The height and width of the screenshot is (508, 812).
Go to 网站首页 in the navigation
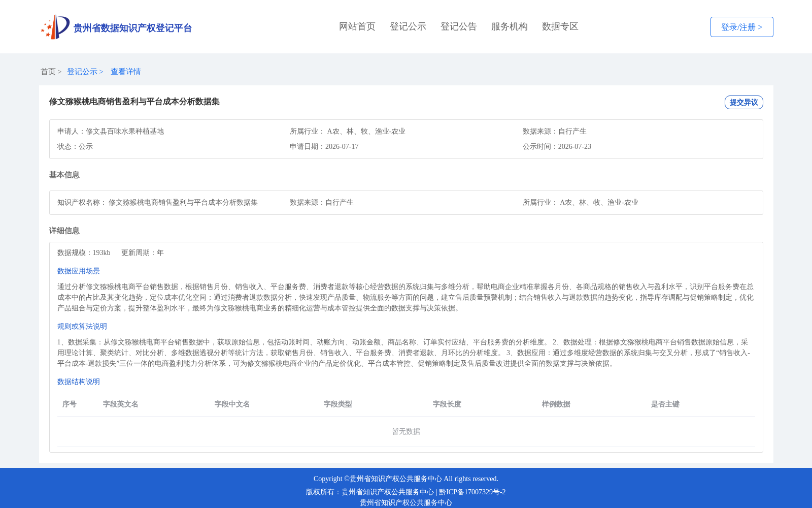357,26
